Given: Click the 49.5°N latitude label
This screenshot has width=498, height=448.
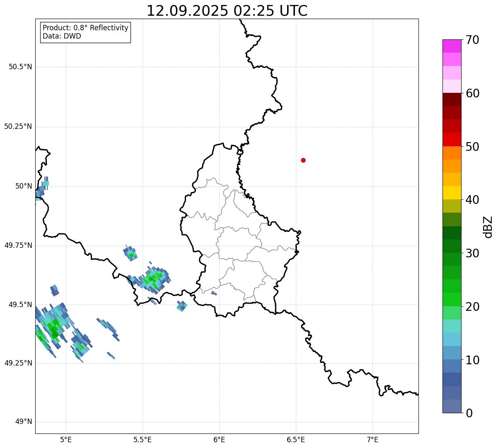Looking at the screenshot, I should (20, 305).
